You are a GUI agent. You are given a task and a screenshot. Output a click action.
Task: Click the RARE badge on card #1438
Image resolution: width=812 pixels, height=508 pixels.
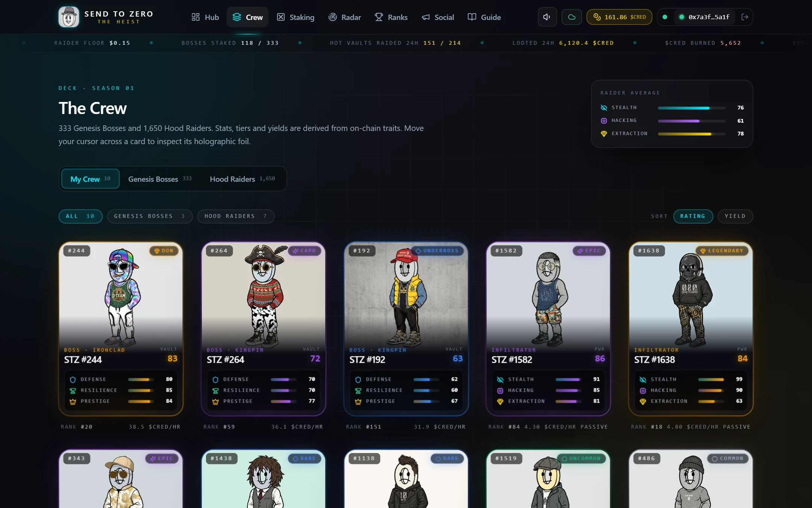click(304, 458)
